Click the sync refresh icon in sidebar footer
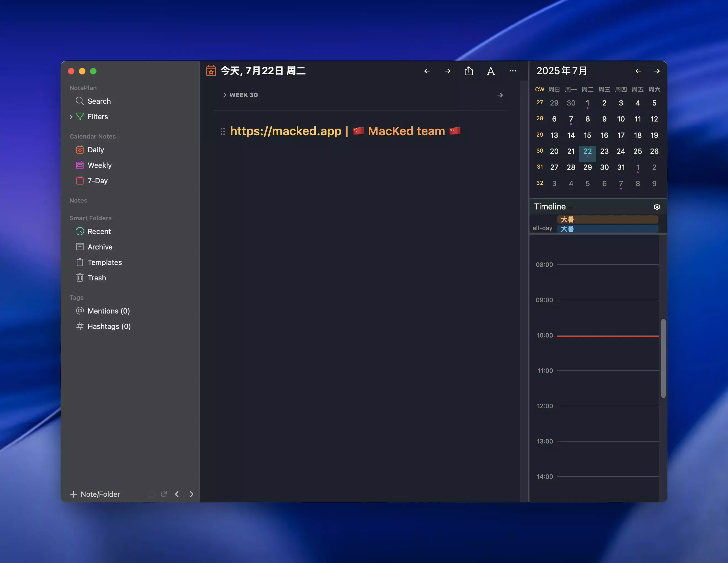728x563 pixels. [x=164, y=494]
